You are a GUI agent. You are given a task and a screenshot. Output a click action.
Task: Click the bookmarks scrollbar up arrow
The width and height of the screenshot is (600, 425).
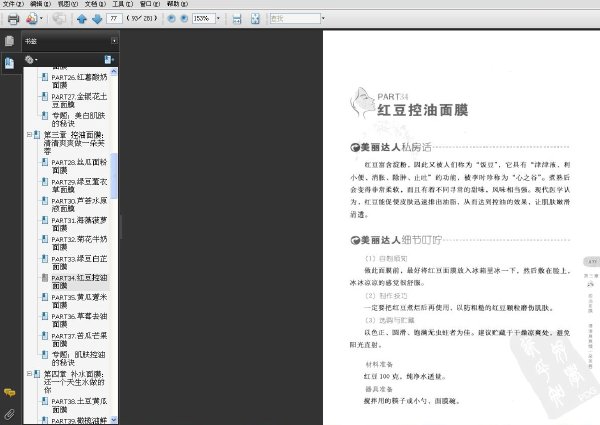(114, 72)
